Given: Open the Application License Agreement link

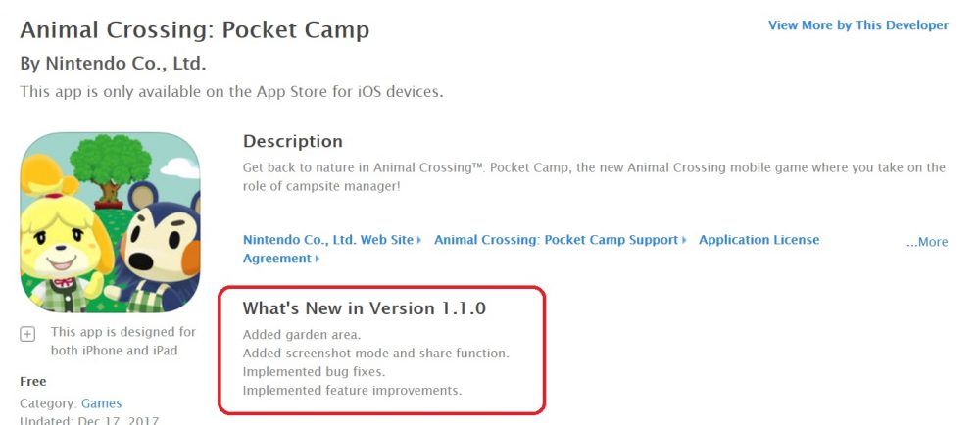Looking at the screenshot, I should [759, 240].
